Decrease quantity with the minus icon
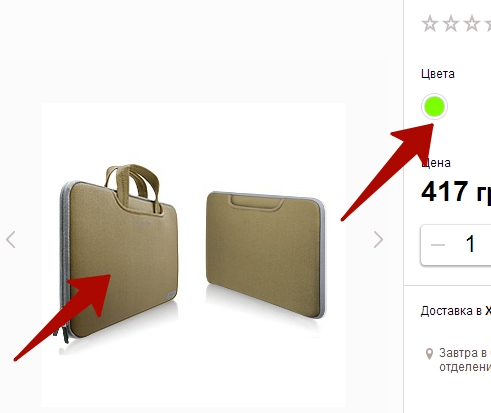The width and height of the screenshot is (491, 413). point(438,245)
